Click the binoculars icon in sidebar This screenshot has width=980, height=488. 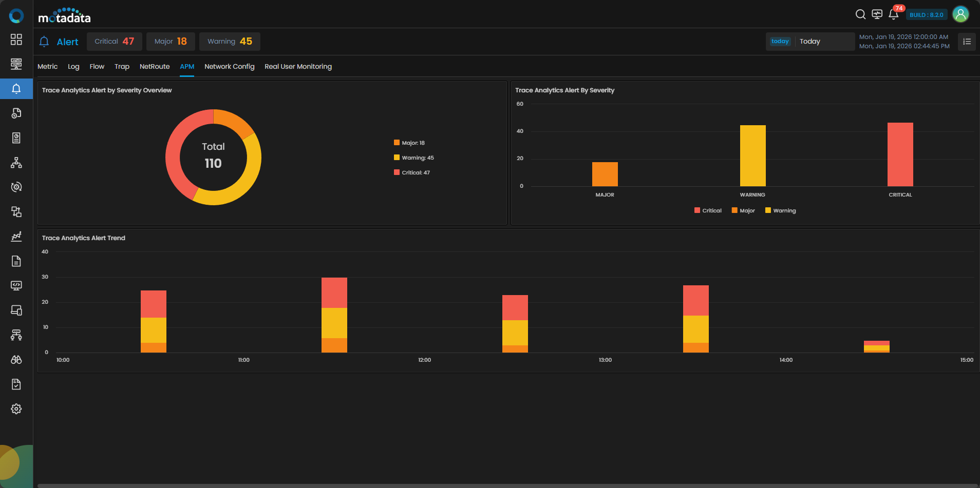16,360
